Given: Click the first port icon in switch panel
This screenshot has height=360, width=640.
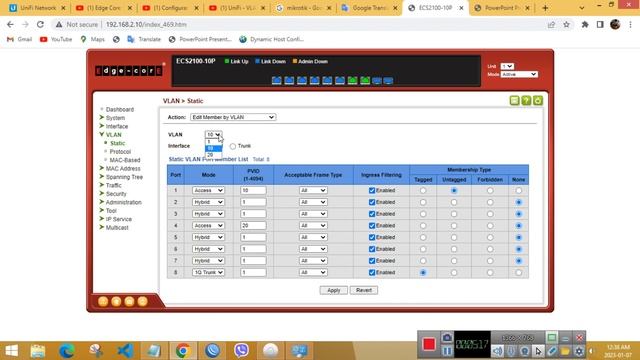Looking at the screenshot, I should point(276,80).
